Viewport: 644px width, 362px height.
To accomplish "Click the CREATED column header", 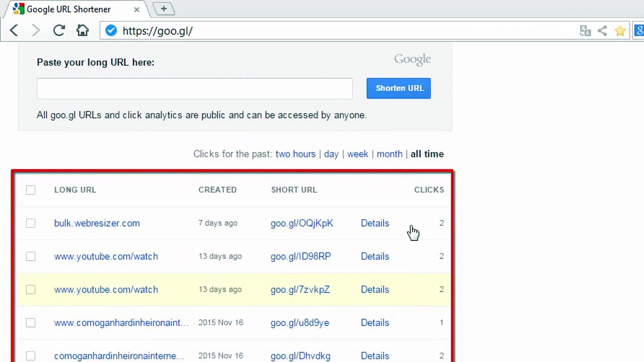I will [x=217, y=190].
